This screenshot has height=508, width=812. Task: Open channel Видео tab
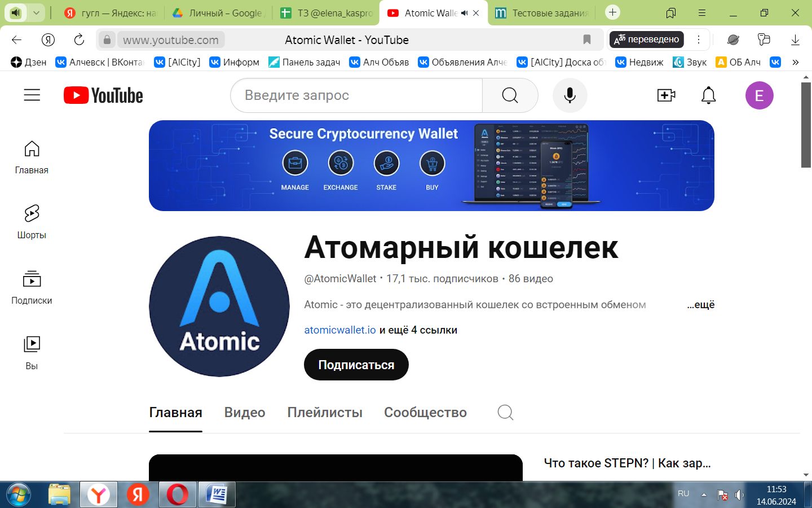click(x=245, y=413)
